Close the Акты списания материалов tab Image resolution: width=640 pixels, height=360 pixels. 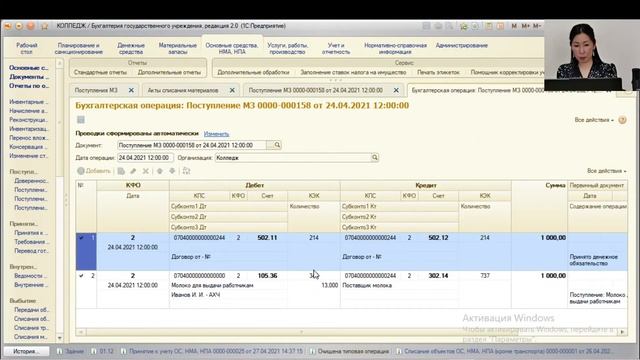(232, 90)
